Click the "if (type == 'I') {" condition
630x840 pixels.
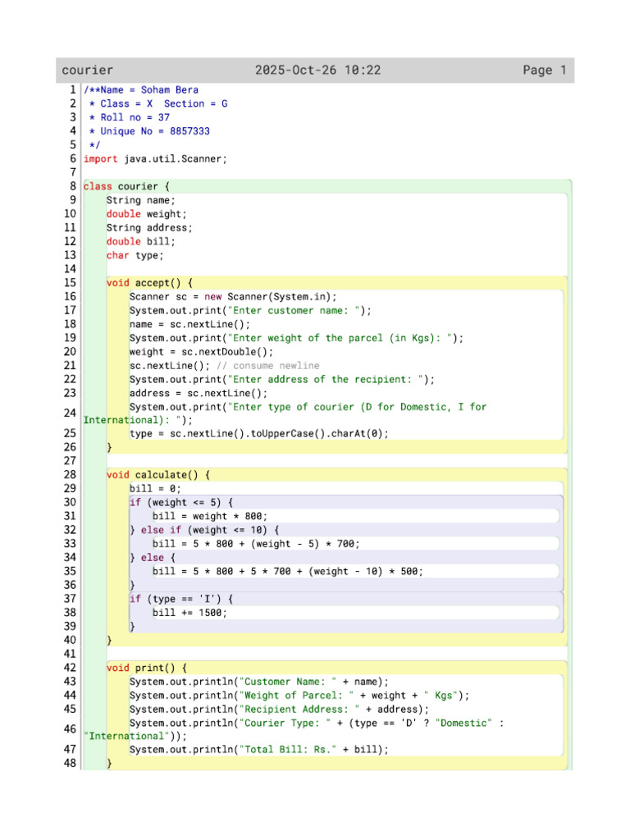[x=181, y=599]
